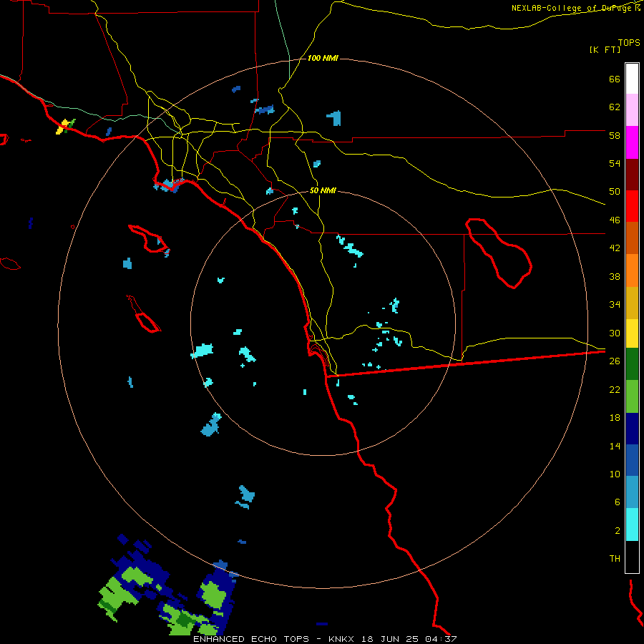Screen dimensions: 644x644
Task: Click the 42 value on the legend
Action: point(615,248)
